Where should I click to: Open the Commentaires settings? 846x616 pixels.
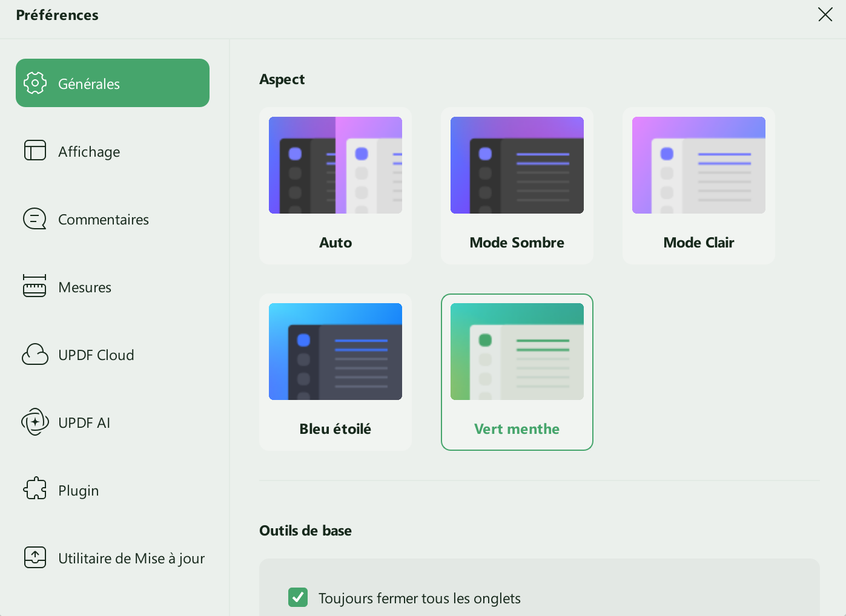[113, 218]
